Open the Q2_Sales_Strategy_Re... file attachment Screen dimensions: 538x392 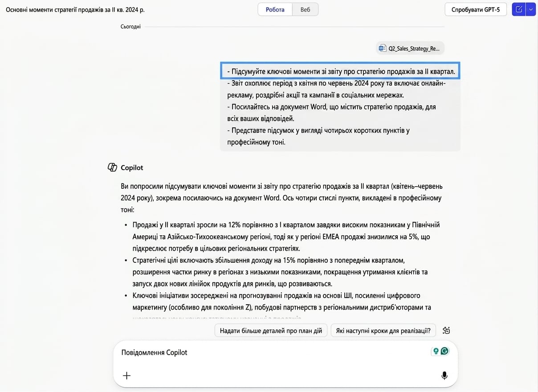(410, 48)
